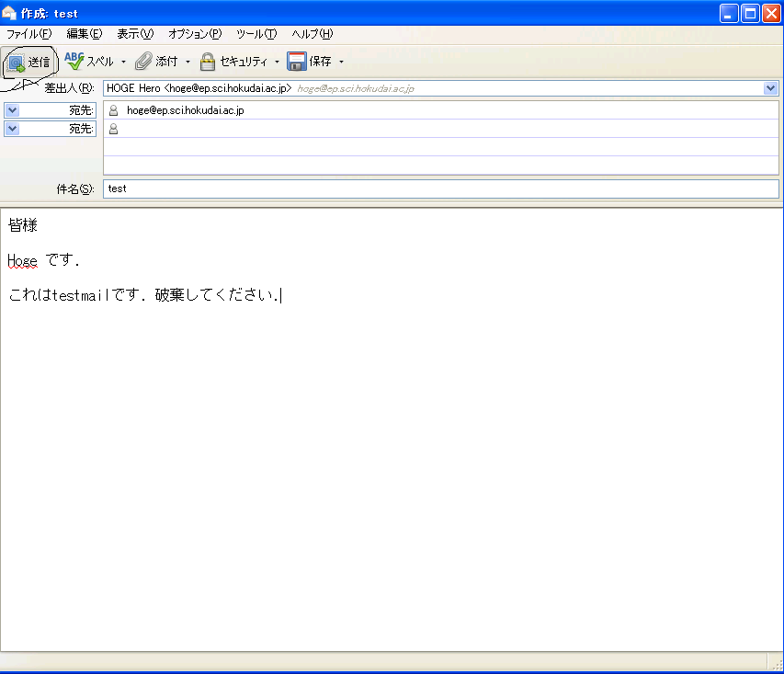Expand the 差出人 sender address dropdown
The width and height of the screenshot is (784, 674).
point(770,88)
